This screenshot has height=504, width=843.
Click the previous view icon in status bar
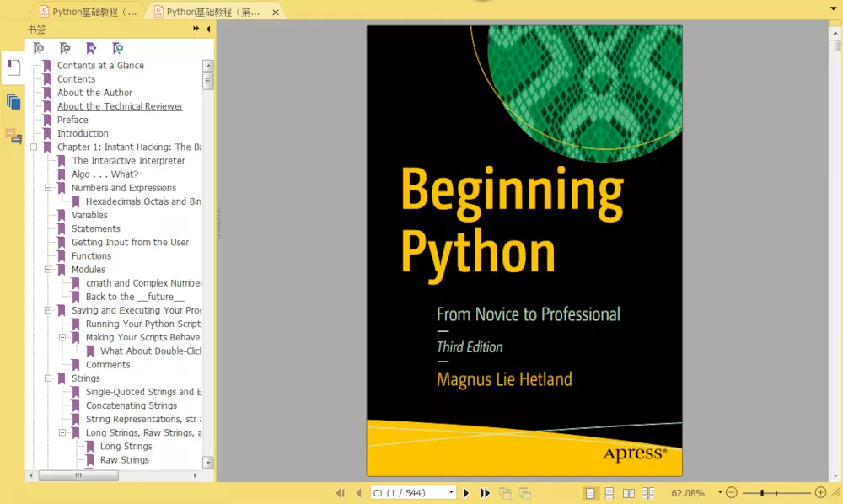click(505, 493)
